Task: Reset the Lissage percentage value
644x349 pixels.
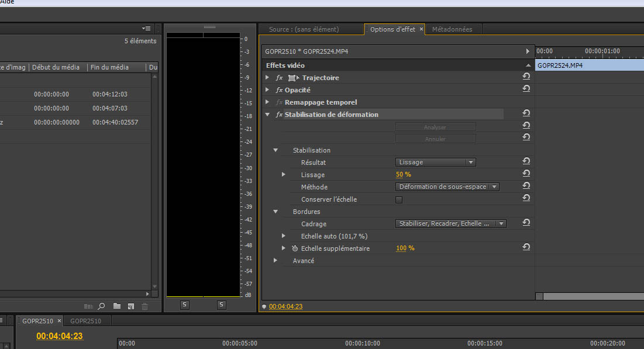Action: [x=526, y=174]
